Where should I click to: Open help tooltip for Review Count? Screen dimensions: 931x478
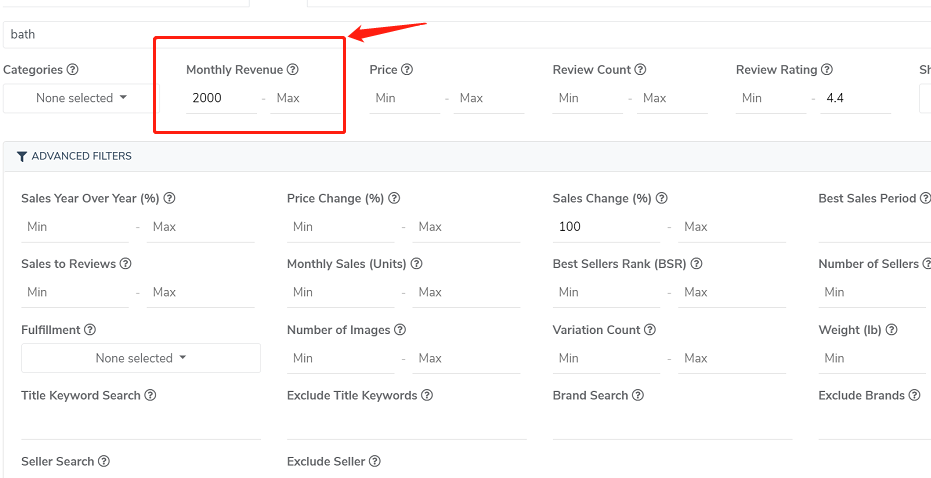click(640, 69)
